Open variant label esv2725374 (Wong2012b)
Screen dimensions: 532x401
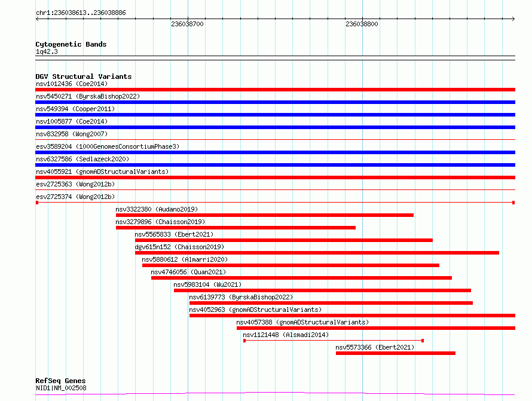[x=75, y=197]
